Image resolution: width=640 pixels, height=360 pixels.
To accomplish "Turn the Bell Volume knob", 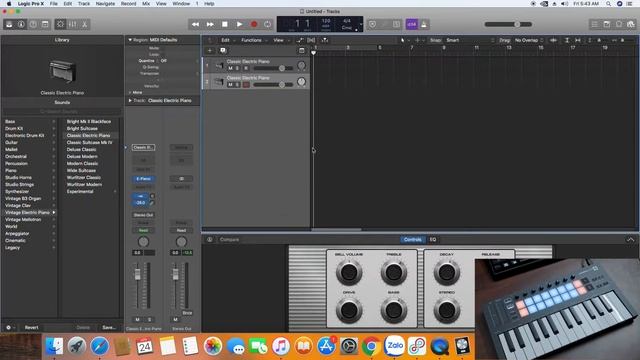I will point(349,272).
